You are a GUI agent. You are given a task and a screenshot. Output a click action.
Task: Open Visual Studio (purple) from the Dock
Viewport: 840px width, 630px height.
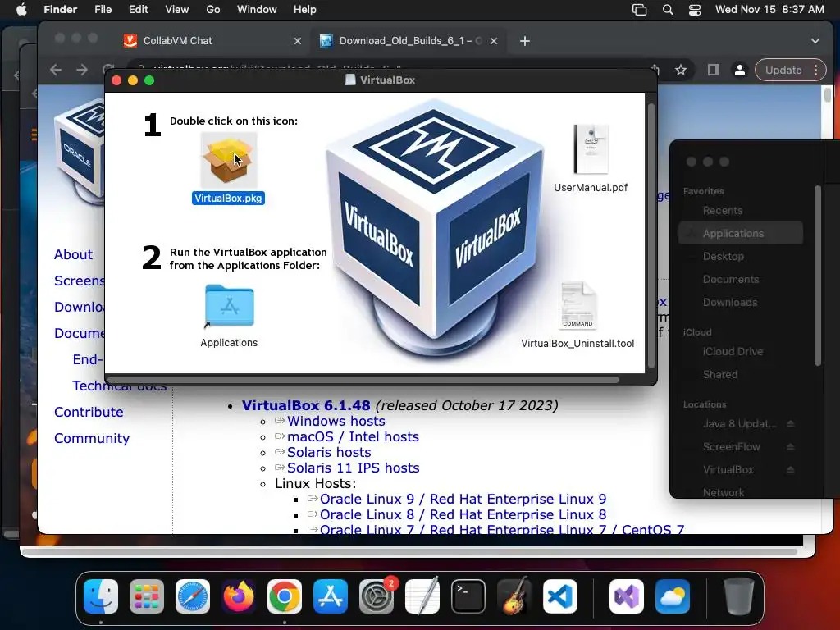point(627,596)
